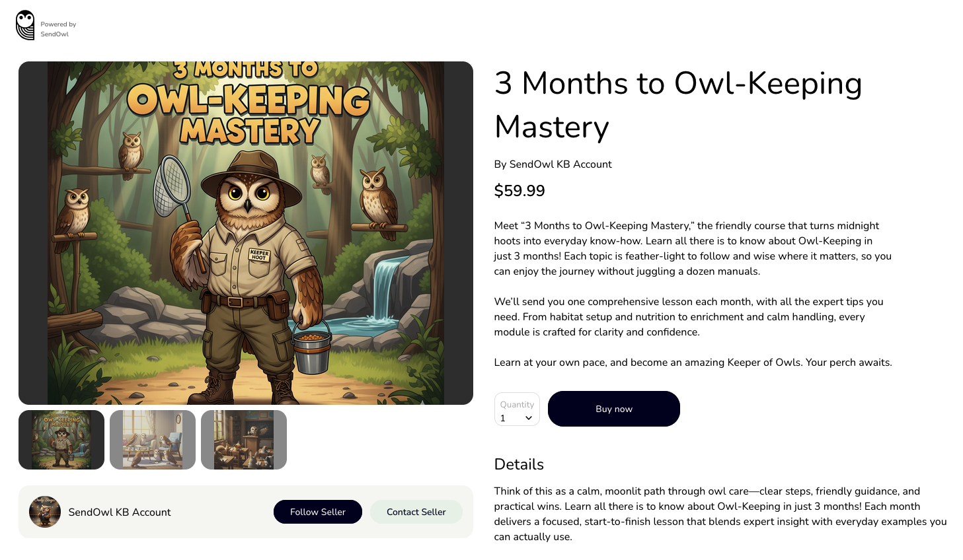Click the Buy now button
This screenshot has height=560, width=963.
[x=614, y=409]
